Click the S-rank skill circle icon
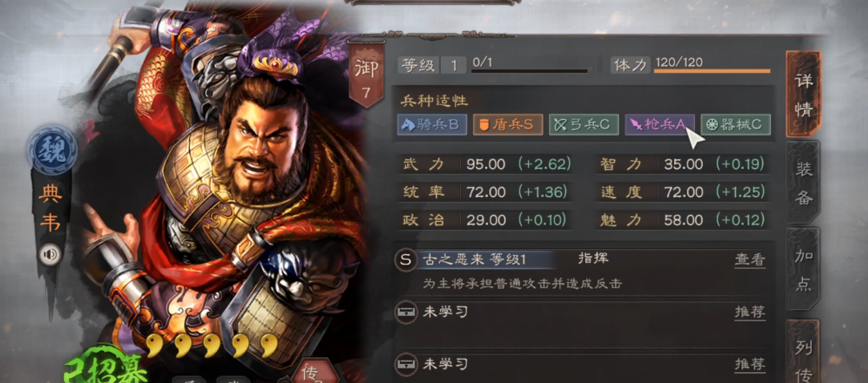Viewport: 868px width, 383px height. coord(406,260)
